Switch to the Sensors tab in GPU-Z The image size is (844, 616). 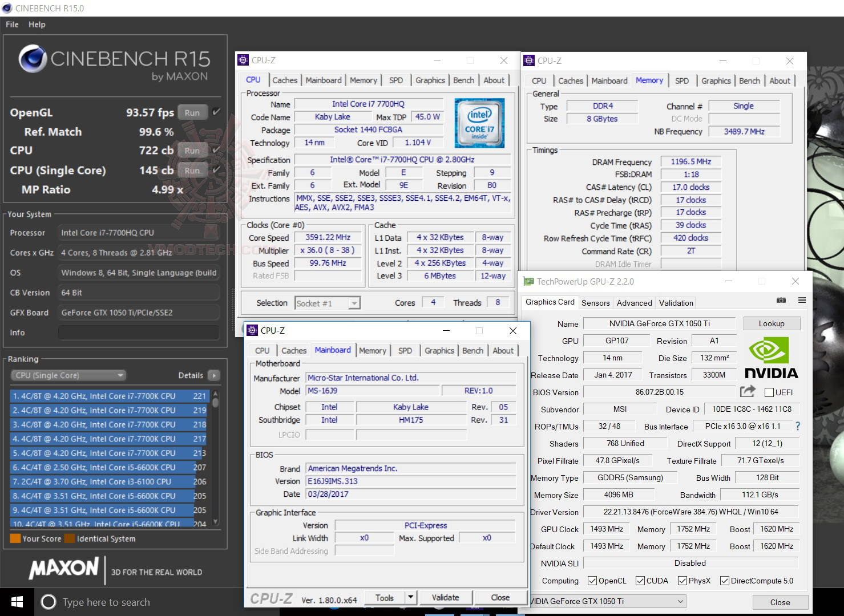(x=595, y=303)
